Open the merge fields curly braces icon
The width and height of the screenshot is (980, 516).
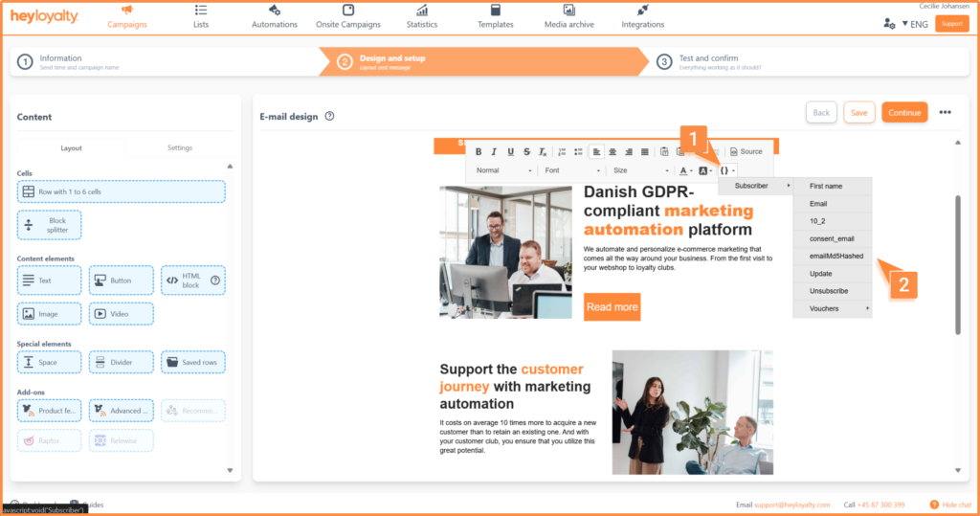tap(725, 170)
